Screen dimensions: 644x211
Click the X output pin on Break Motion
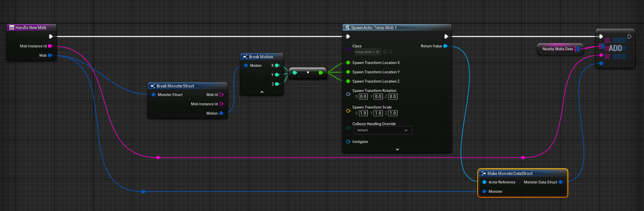coord(277,66)
